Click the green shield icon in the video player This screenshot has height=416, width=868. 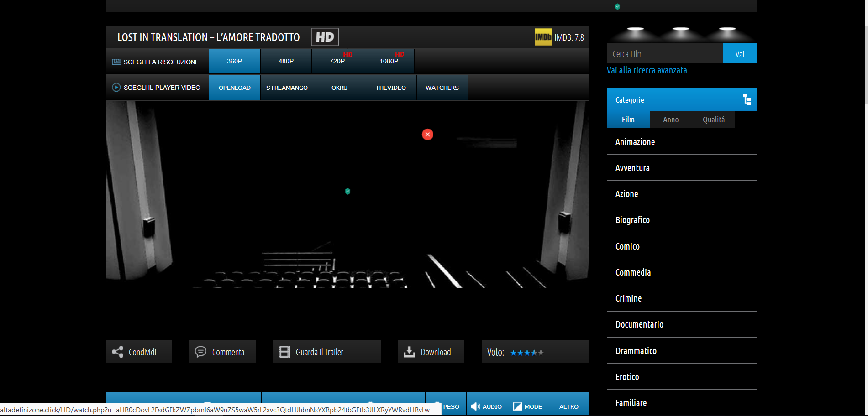tap(347, 191)
